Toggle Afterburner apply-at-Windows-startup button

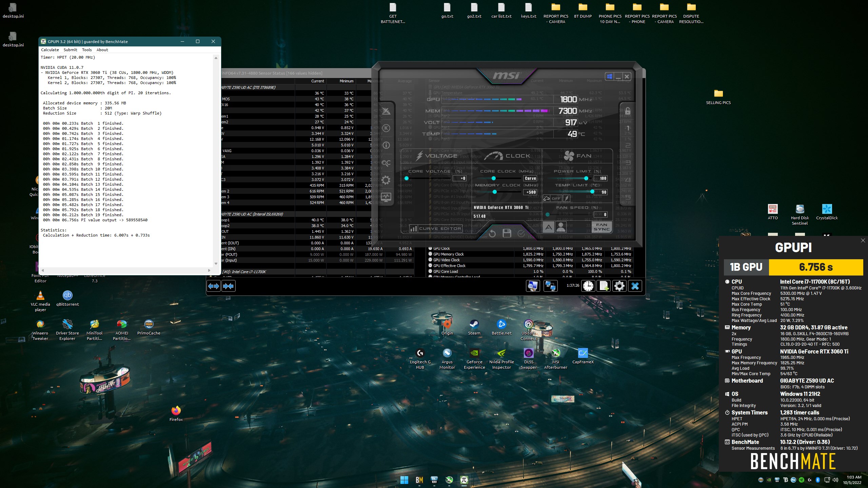[x=610, y=76]
